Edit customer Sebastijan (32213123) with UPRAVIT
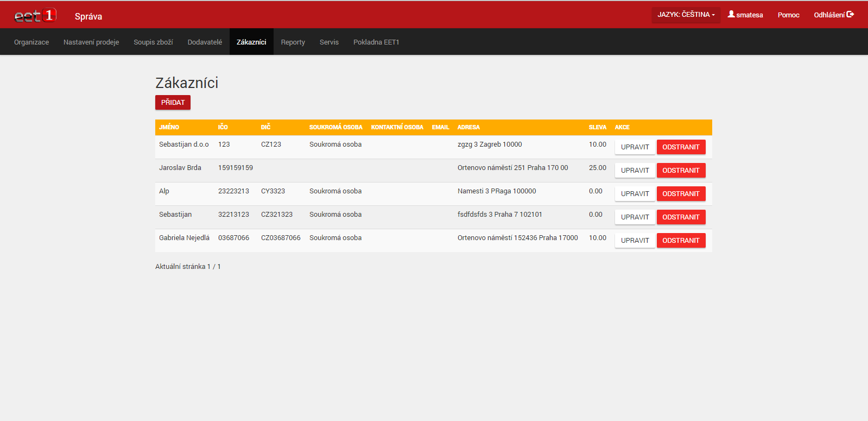Viewport: 868px width, 421px height. [635, 217]
